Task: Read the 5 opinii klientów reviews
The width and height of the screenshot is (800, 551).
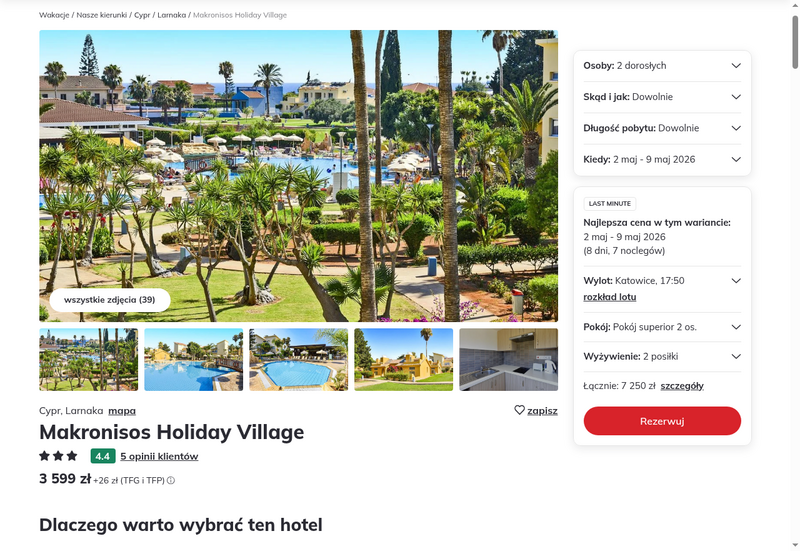Action: coord(159,456)
